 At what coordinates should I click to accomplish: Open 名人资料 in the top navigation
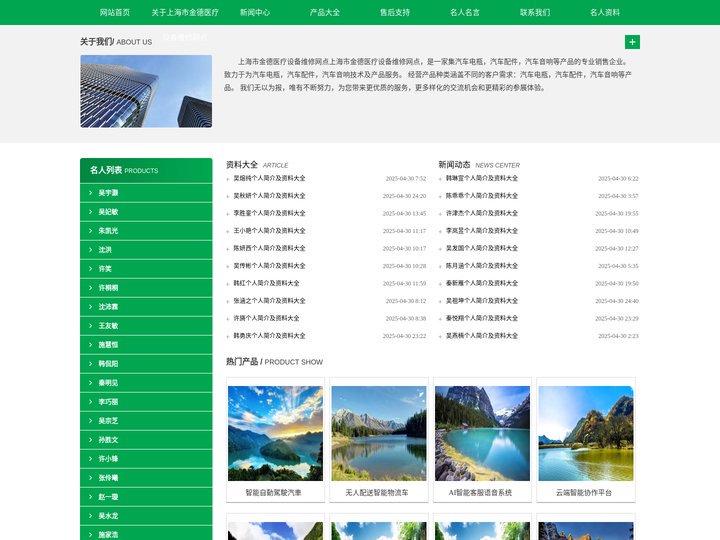[x=605, y=12]
